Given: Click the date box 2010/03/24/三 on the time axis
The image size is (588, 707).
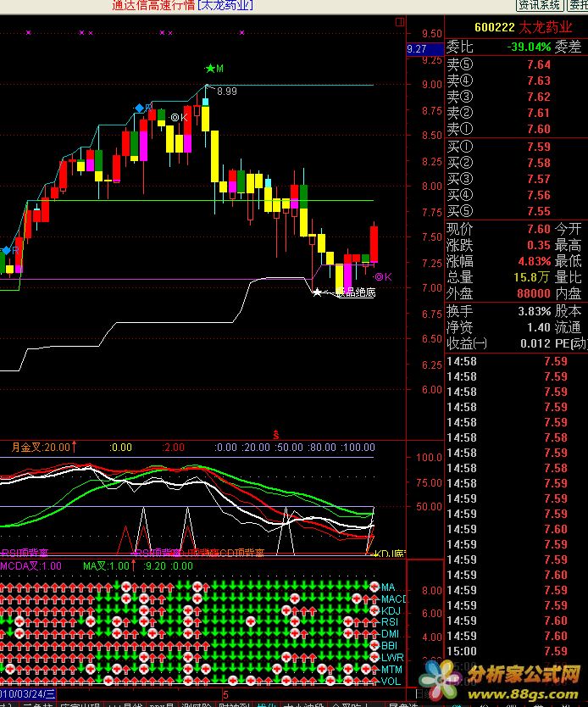Looking at the screenshot, I should 28,693.
